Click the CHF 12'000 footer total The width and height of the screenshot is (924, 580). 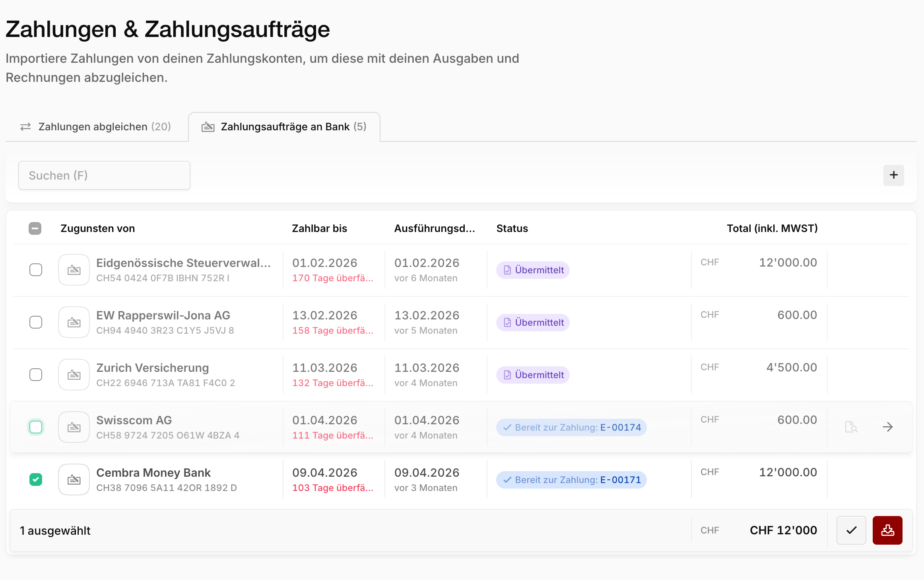point(783,530)
